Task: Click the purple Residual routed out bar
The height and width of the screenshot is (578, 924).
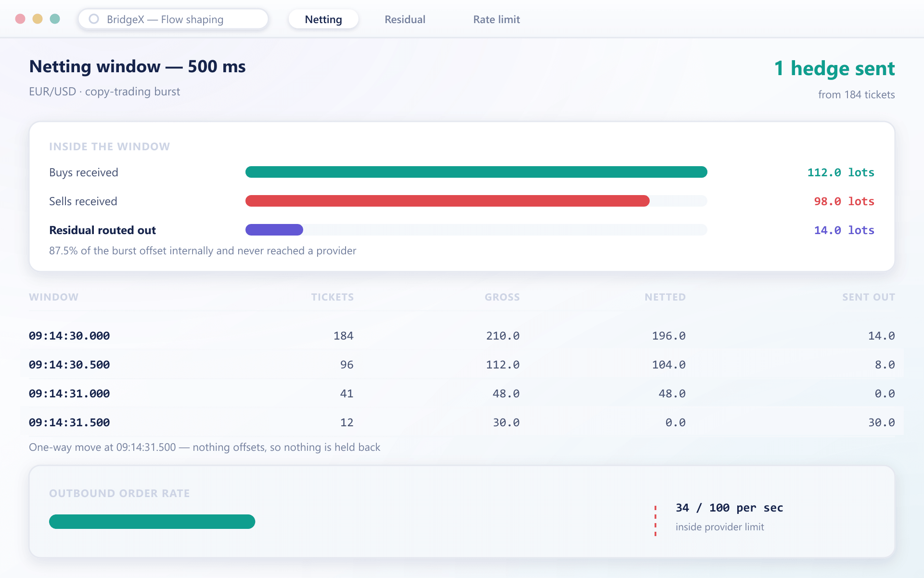Action: [x=274, y=230]
